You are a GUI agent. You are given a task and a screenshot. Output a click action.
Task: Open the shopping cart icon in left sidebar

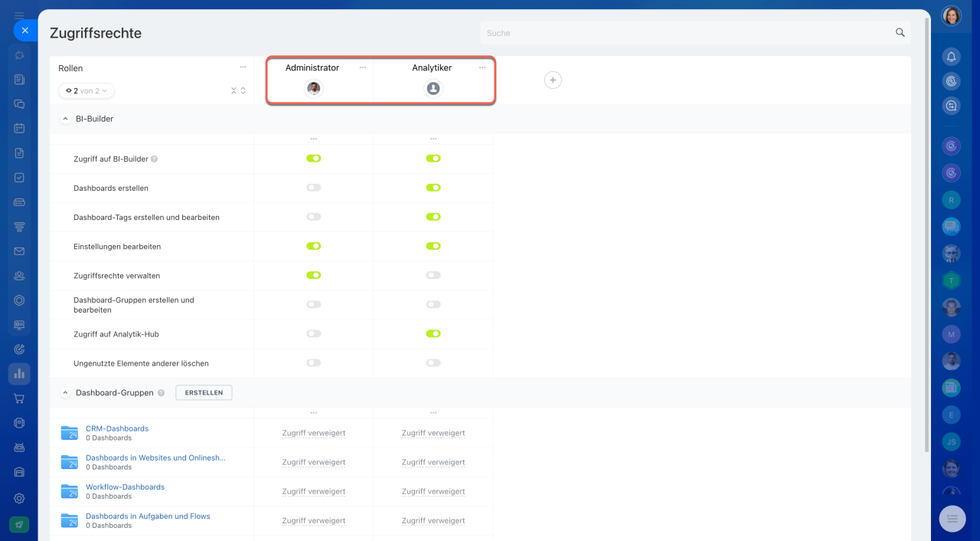coord(19,398)
